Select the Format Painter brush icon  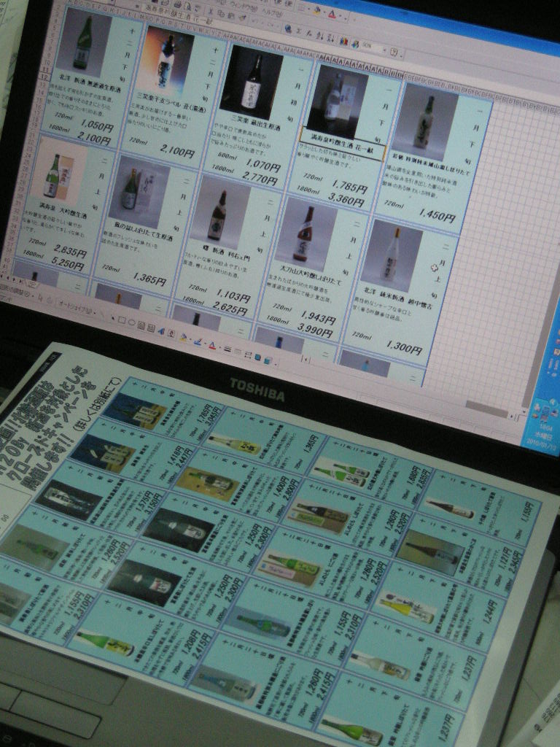242,18
